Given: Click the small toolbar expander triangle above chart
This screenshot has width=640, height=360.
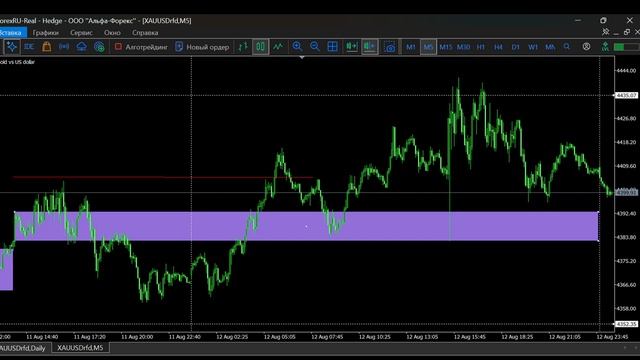Looking at the screenshot, I should tap(302, 58).
